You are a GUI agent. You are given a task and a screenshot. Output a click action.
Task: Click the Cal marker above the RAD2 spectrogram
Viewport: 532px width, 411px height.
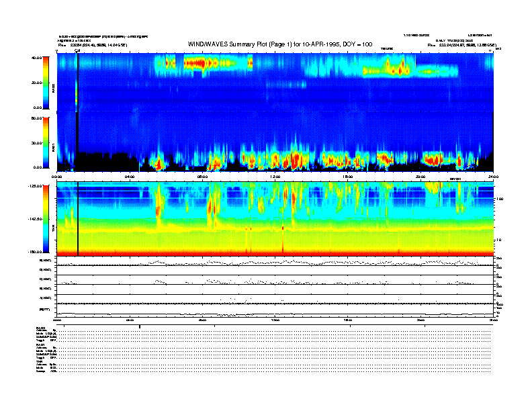[77, 50]
